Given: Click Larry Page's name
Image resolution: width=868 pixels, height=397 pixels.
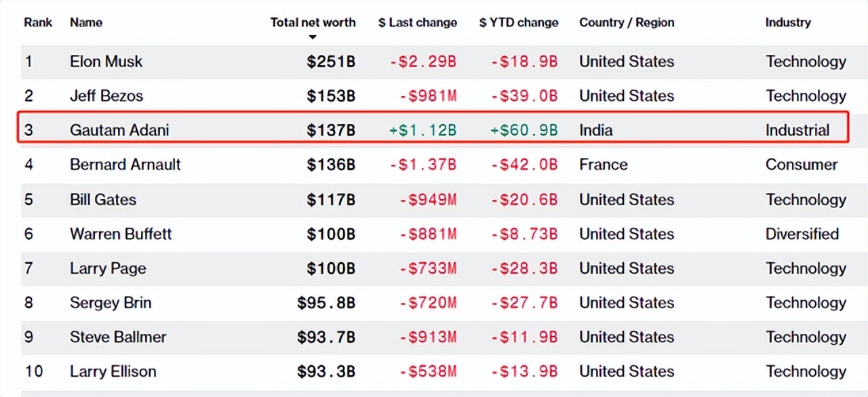Looking at the screenshot, I should click(x=108, y=269).
